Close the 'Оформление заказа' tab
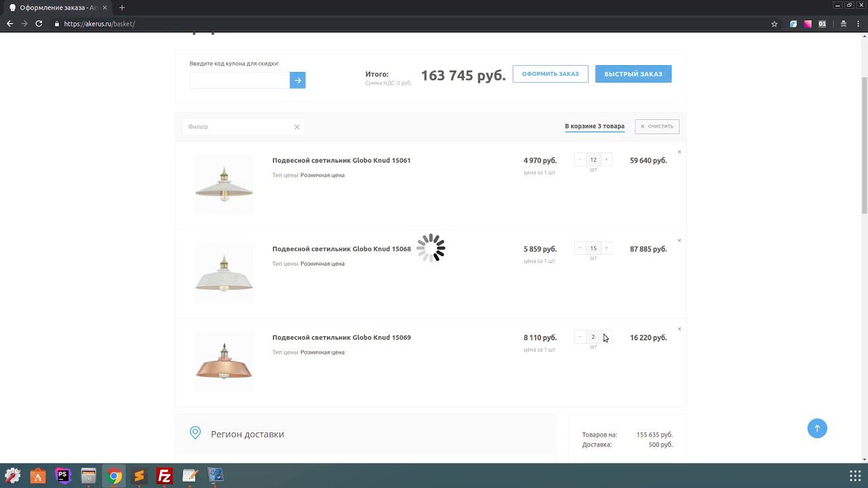This screenshot has width=868, height=488. click(x=104, y=7)
